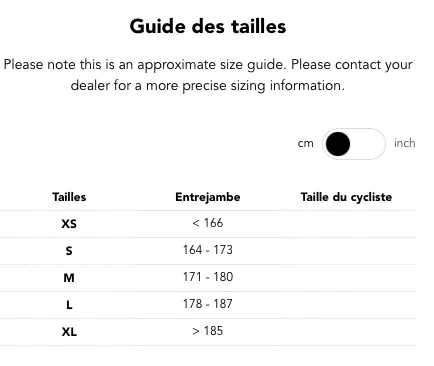434x366 pixels.
Task: Select the 'inch' unit label
Action: tap(405, 143)
